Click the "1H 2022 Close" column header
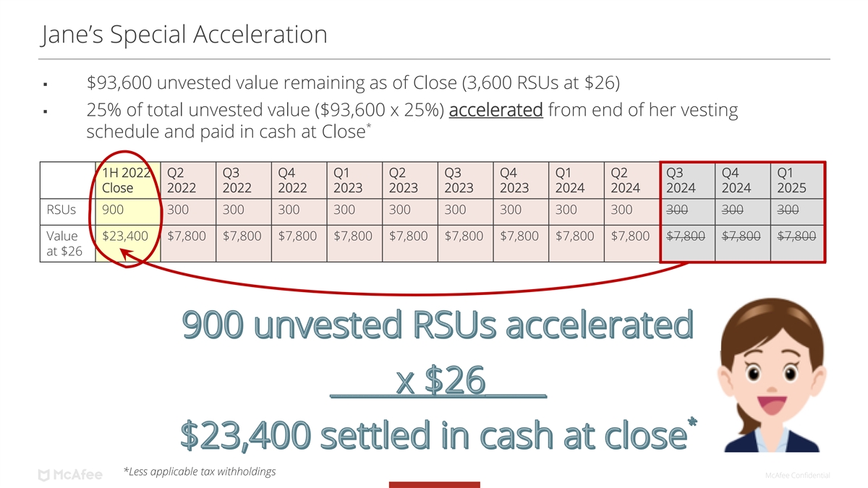This screenshot has width=868, height=488. pyautogui.click(x=127, y=180)
